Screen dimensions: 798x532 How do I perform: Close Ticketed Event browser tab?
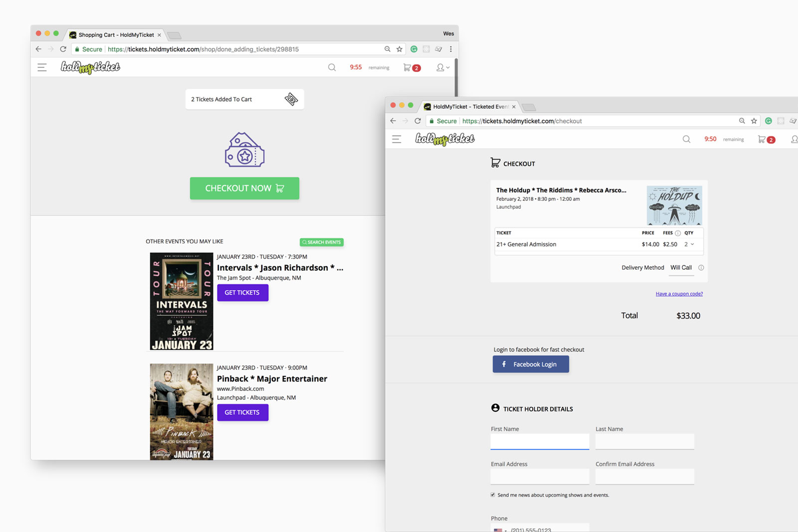514,107
